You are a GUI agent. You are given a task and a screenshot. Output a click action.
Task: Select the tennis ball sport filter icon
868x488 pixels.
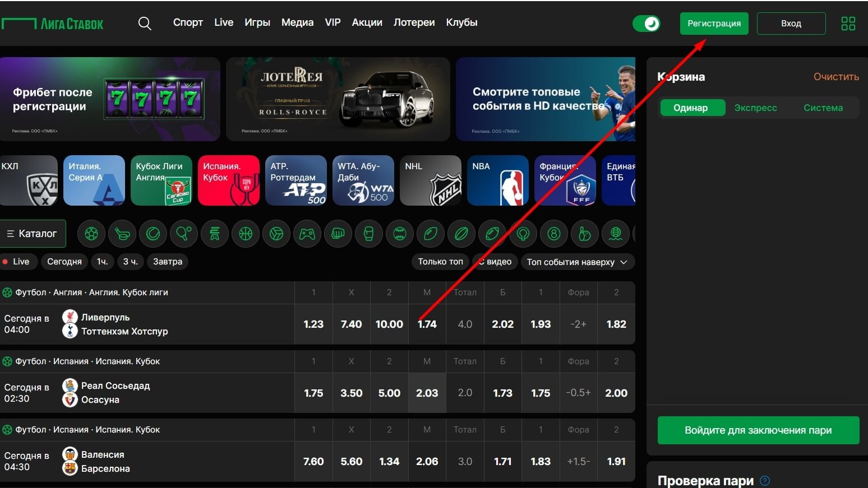[x=153, y=234]
